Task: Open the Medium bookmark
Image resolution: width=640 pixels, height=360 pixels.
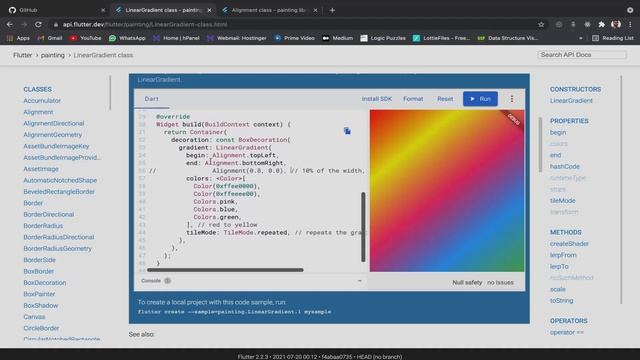Action: point(338,38)
